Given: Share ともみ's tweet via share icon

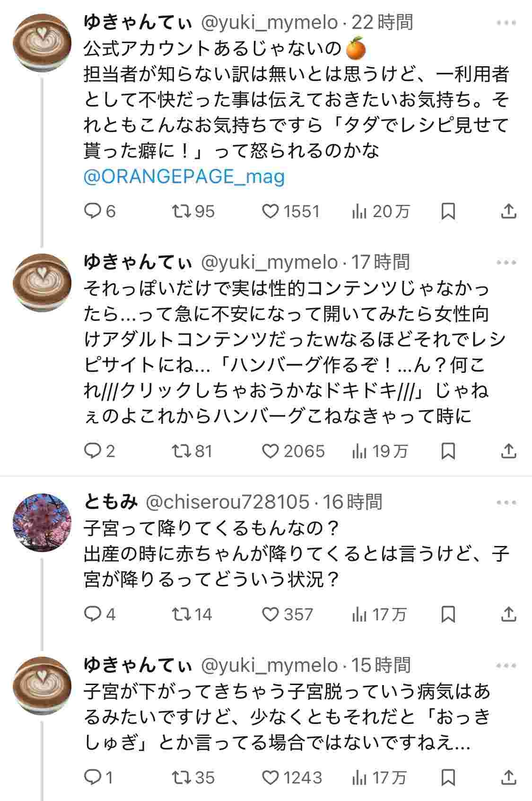Looking at the screenshot, I should pyautogui.click(x=508, y=614).
